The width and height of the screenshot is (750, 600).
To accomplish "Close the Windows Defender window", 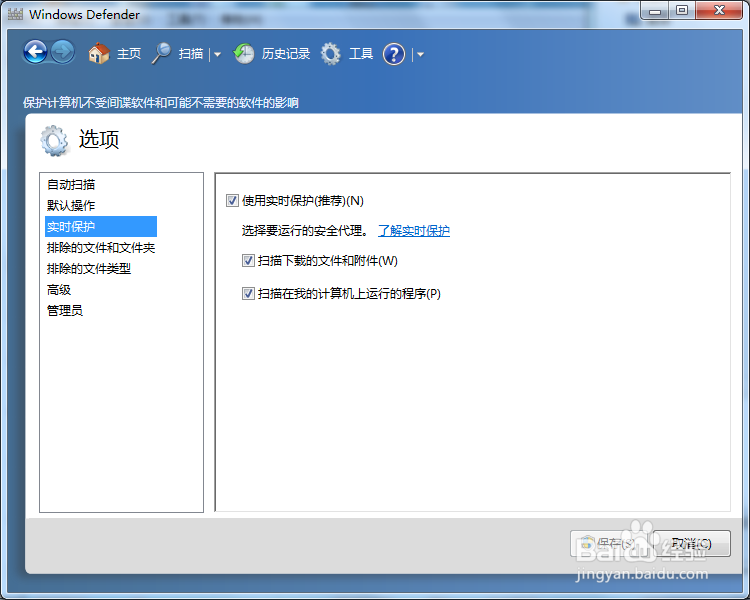I will tap(719, 11).
